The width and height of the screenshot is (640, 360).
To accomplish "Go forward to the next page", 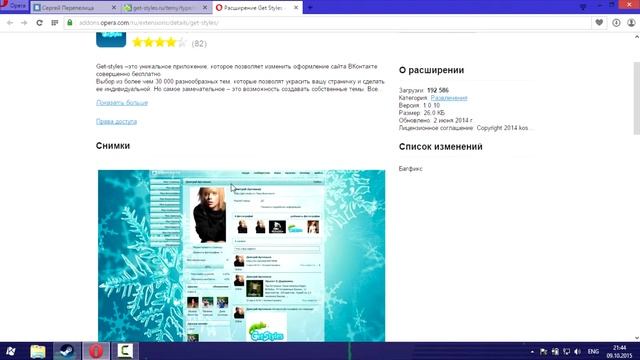I will pyautogui.click(x=24, y=23).
